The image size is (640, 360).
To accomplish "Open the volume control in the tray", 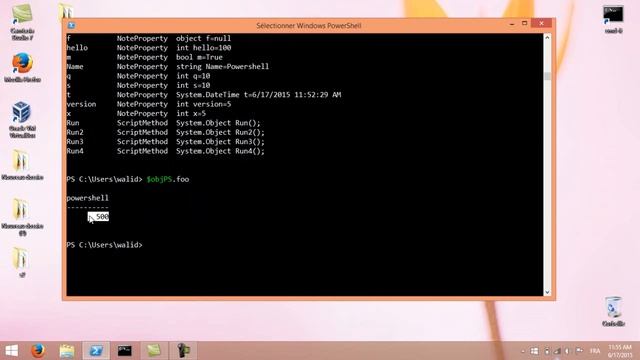I will coord(567,351).
